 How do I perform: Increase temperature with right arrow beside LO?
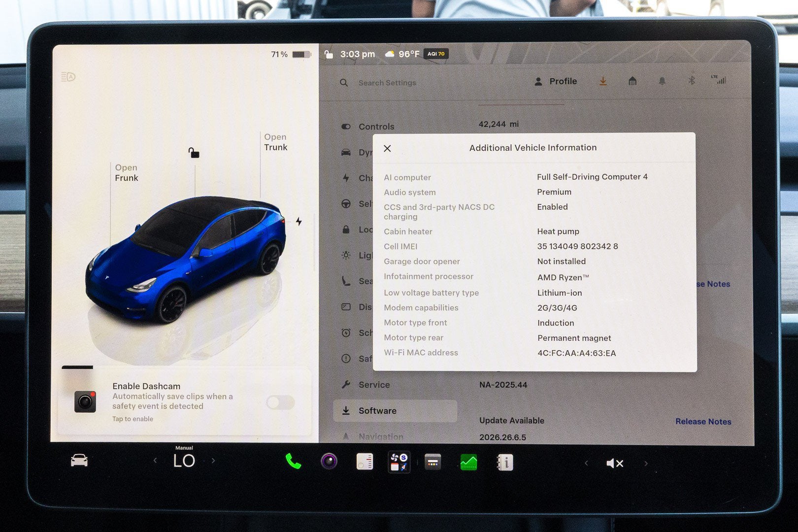click(213, 461)
